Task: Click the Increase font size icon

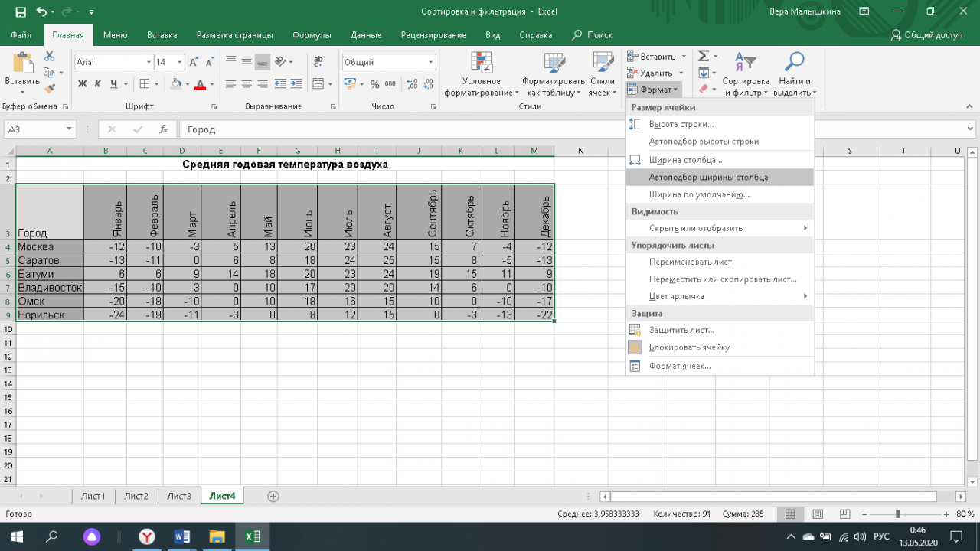Action: click(x=193, y=62)
